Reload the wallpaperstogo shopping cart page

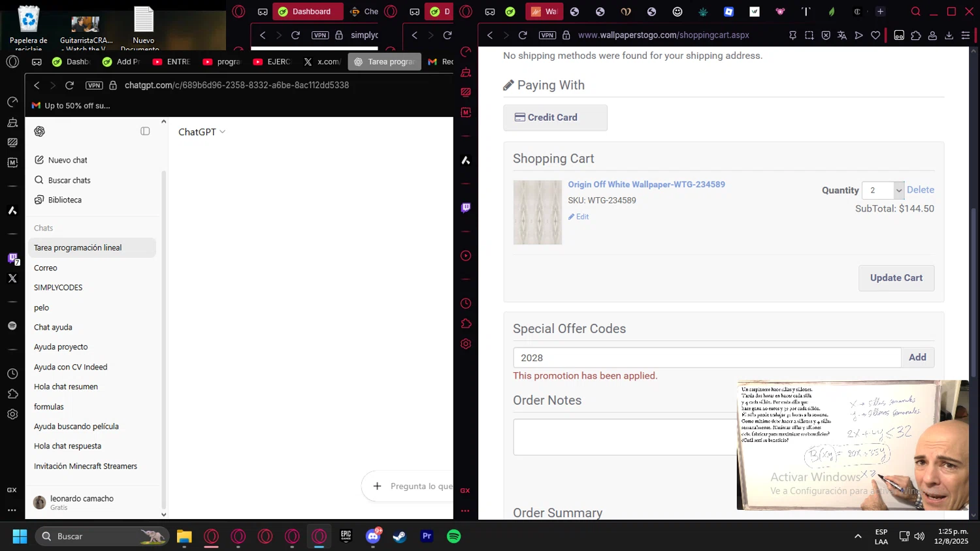[523, 35]
